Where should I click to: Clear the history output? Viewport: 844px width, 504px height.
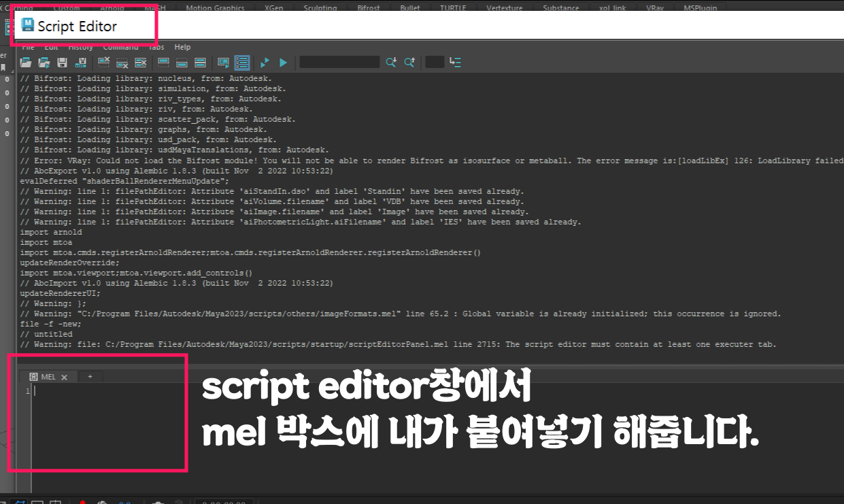tap(104, 63)
